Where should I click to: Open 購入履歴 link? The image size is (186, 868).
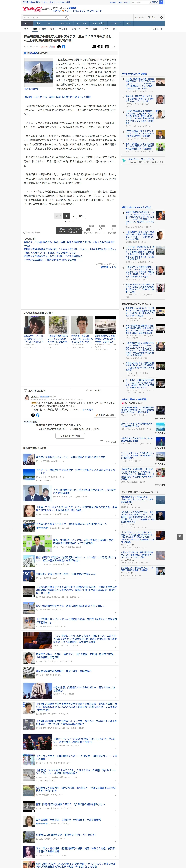pyautogui.click(x=152, y=17)
